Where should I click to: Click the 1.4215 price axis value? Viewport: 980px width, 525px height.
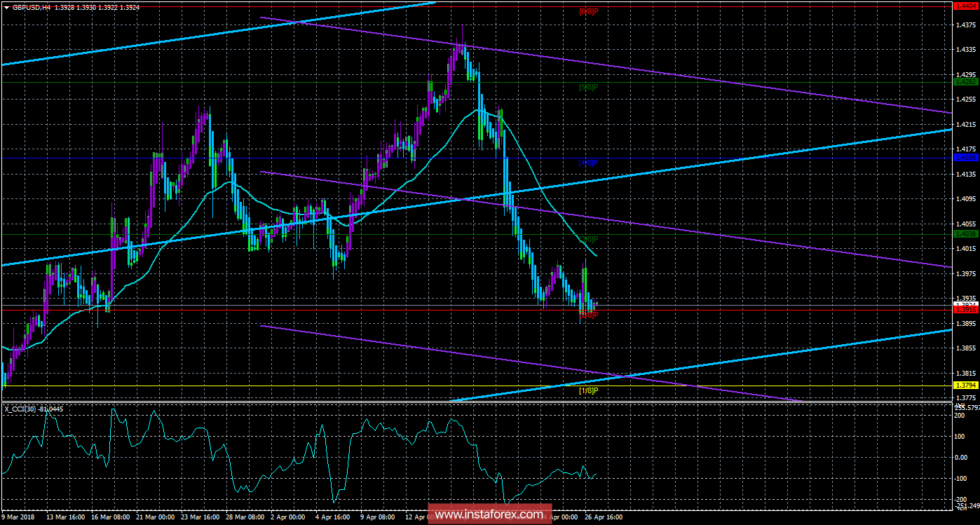(x=966, y=124)
